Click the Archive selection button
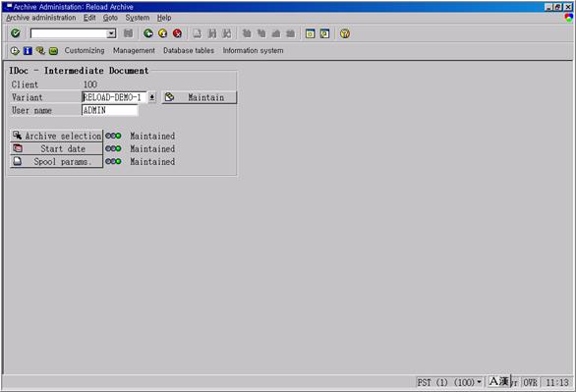 [57, 136]
